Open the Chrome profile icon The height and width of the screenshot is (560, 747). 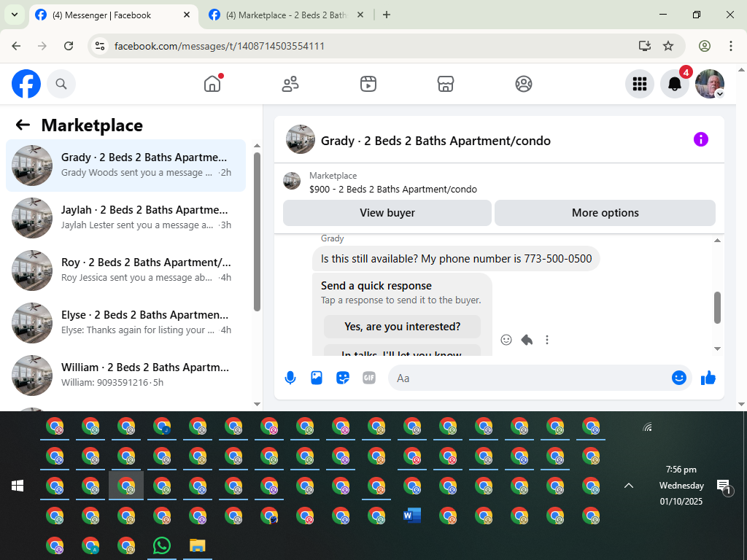[x=705, y=46]
